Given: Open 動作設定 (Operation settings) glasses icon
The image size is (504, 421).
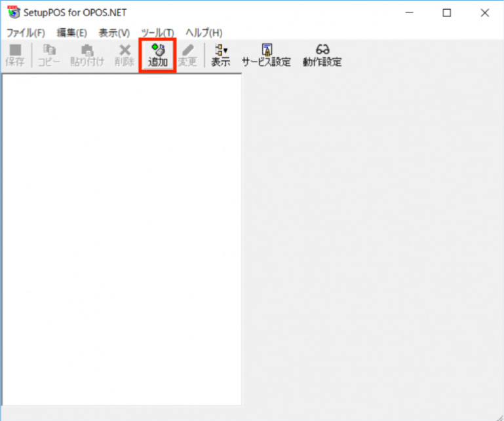Looking at the screenshot, I should 322,55.
